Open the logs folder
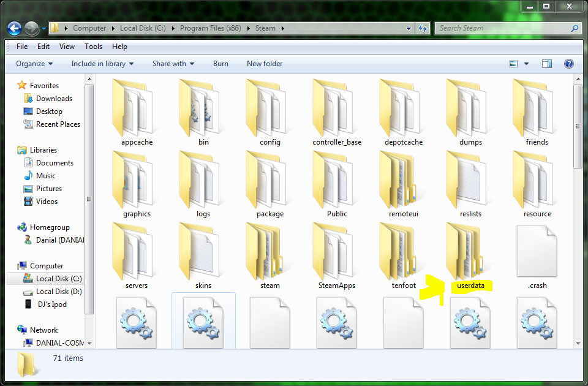Image resolution: width=588 pixels, height=386 pixels. tap(203, 184)
